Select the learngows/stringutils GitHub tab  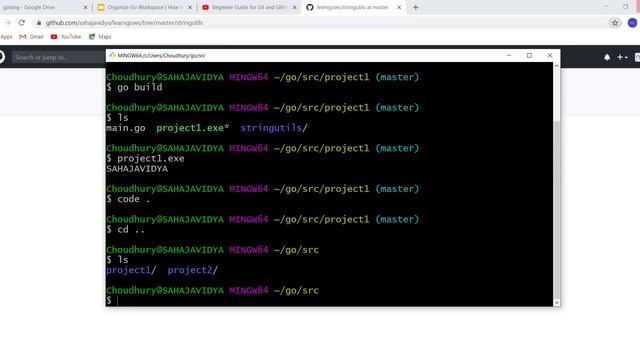[x=352, y=7]
